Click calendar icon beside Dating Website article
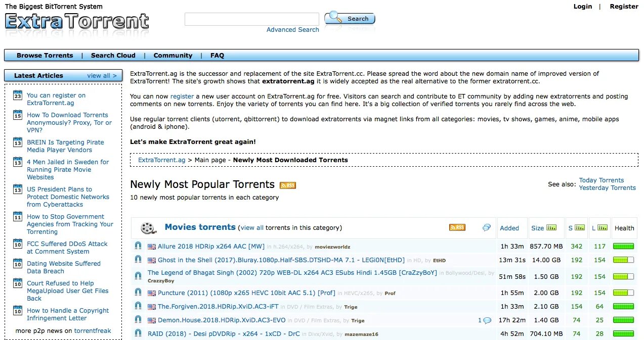The width and height of the screenshot is (644, 340). click(x=18, y=264)
